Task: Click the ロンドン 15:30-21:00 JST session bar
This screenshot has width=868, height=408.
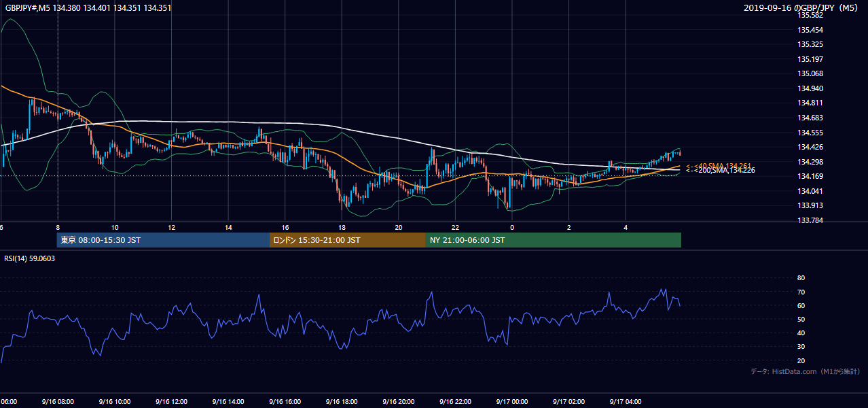Action: click(x=348, y=240)
